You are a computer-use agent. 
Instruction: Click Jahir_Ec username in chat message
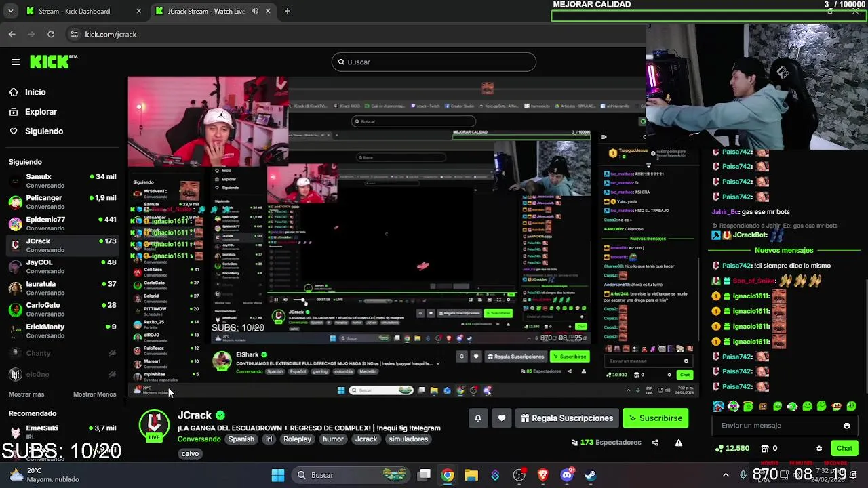coord(724,212)
